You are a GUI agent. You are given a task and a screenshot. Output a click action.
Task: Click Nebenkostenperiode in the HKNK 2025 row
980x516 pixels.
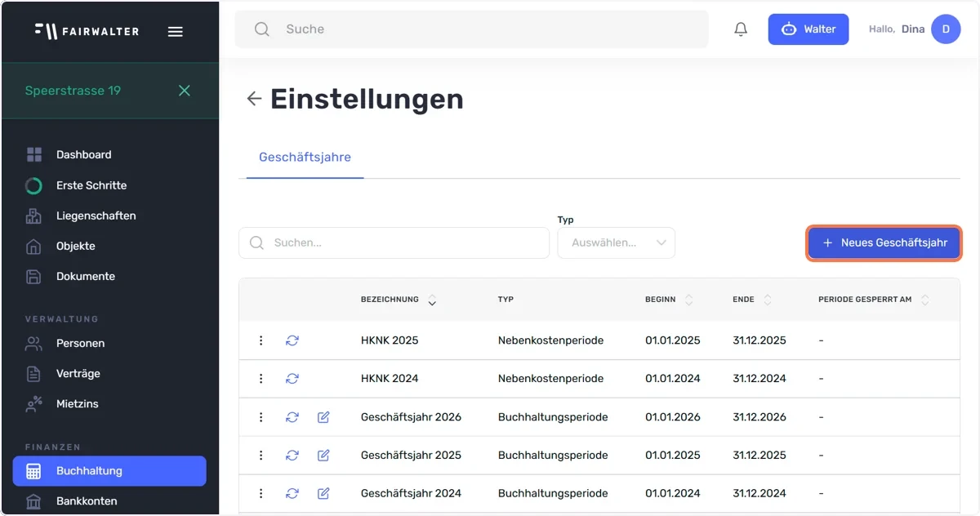coord(550,340)
